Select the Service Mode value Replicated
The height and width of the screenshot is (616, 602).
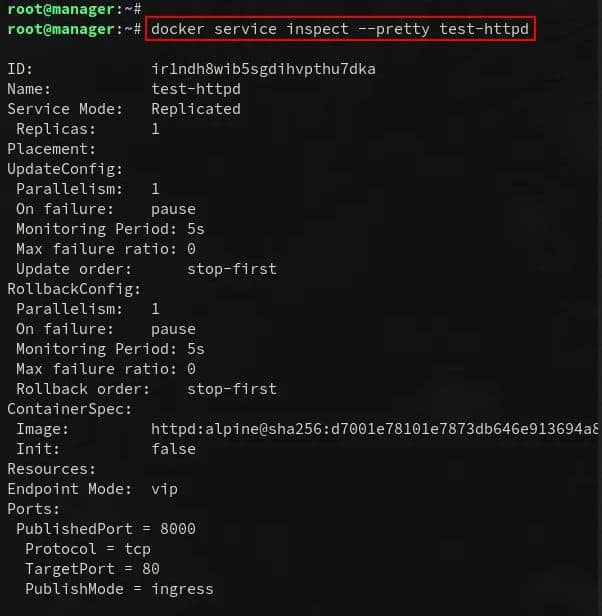[196, 109]
